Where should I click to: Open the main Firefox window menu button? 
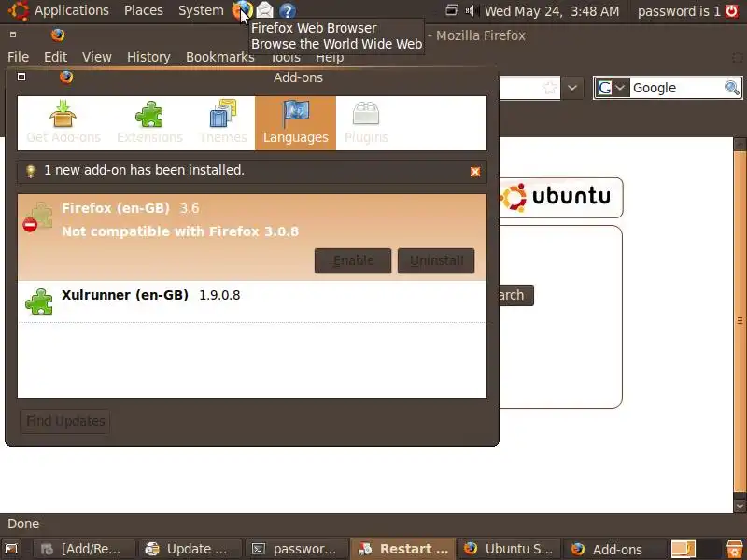13,35
